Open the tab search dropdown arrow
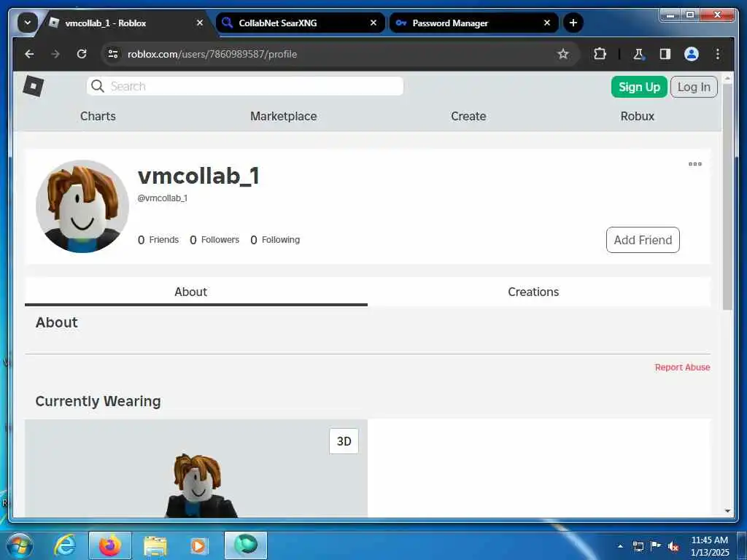 coord(27,23)
